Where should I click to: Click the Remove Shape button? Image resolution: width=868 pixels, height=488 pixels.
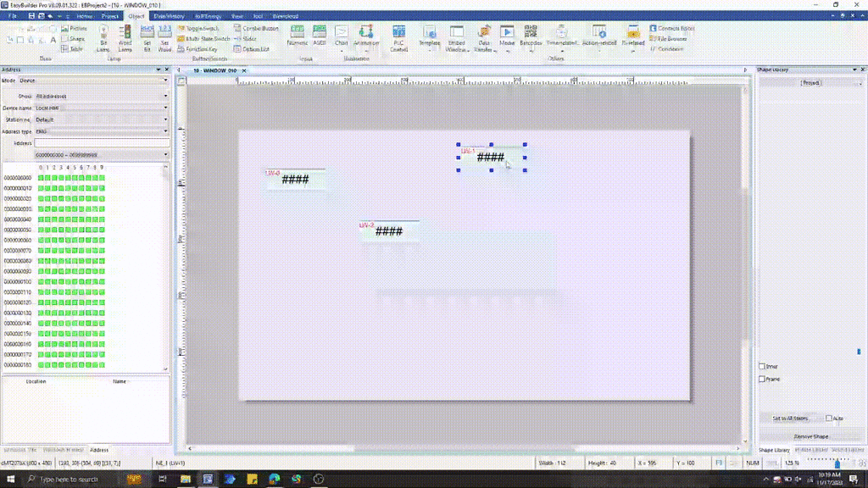[x=811, y=435]
